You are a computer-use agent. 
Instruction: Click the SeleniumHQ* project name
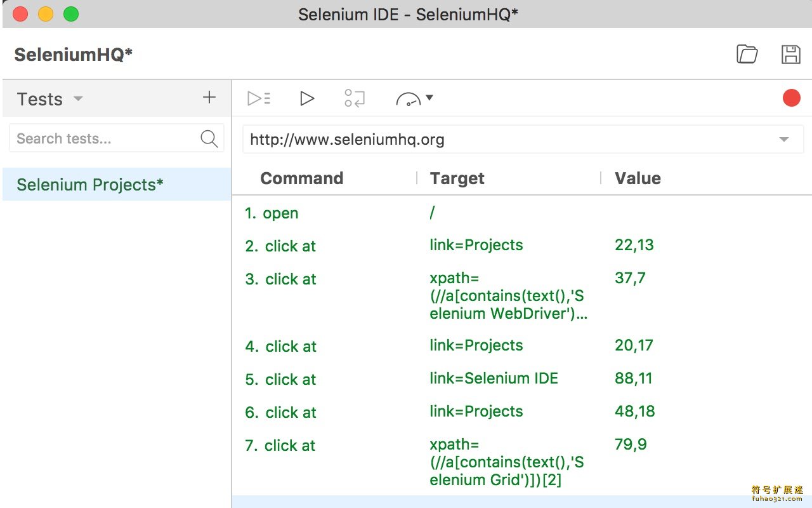tap(74, 55)
